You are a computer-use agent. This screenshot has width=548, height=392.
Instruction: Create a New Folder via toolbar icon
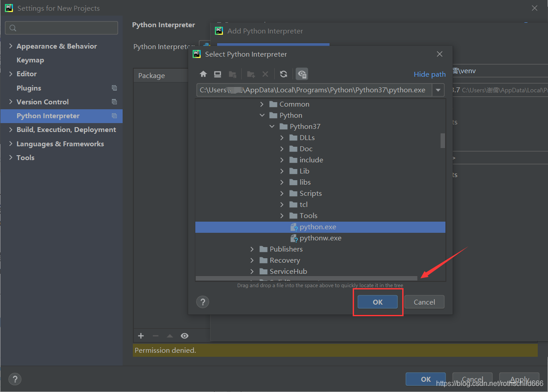pos(251,74)
